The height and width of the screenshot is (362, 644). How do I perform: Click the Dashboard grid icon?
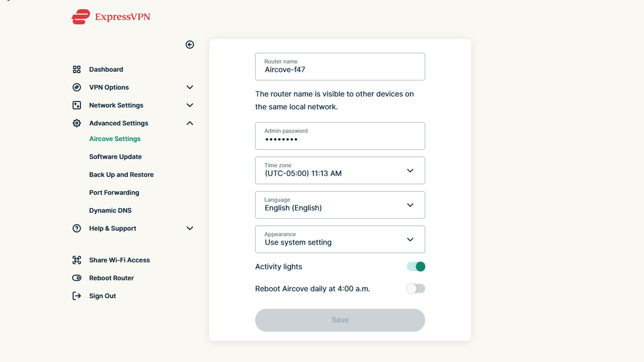pyautogui.click(x=77, y=70)
